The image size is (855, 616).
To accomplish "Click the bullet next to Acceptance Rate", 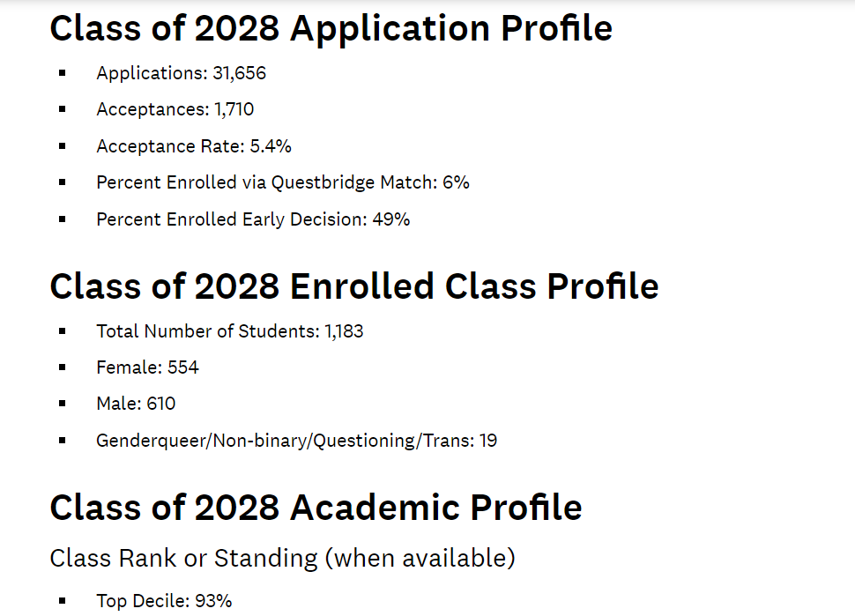I will click(x=63, y=146).
